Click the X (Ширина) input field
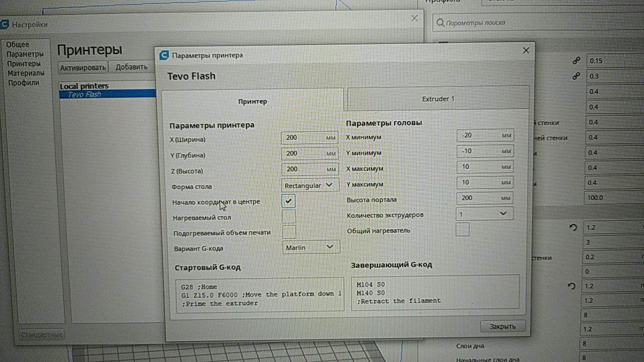644x362 pixels. point(309,138)
